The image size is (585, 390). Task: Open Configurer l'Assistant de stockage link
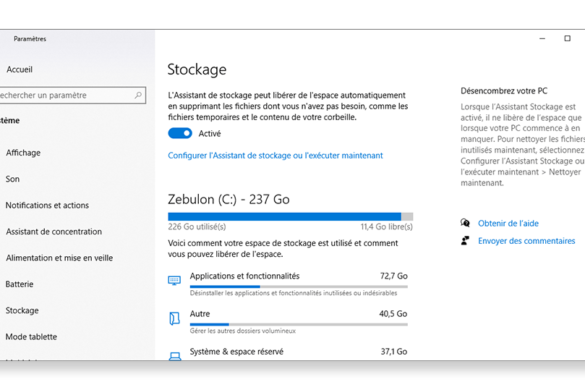(275, 155)
